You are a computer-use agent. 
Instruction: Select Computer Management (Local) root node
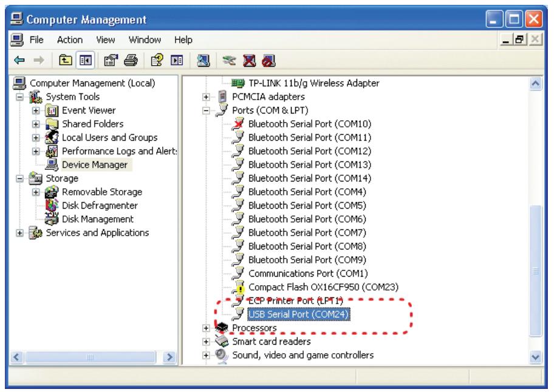92,83
